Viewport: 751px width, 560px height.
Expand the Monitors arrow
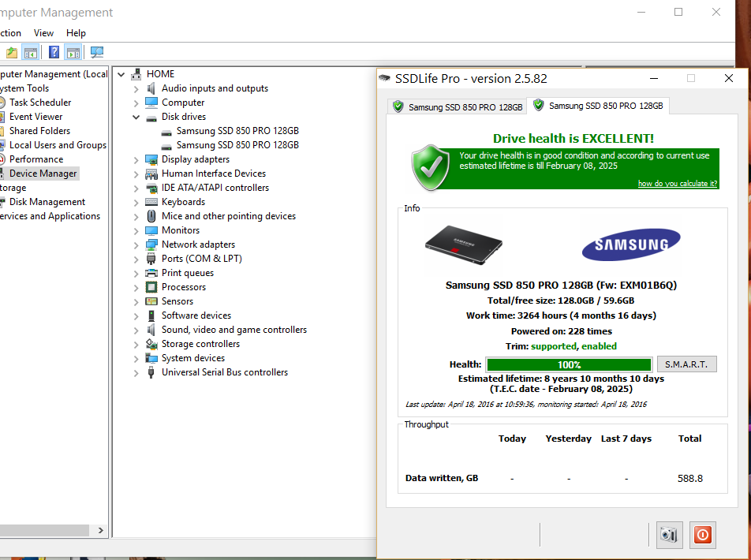(136, 230)
